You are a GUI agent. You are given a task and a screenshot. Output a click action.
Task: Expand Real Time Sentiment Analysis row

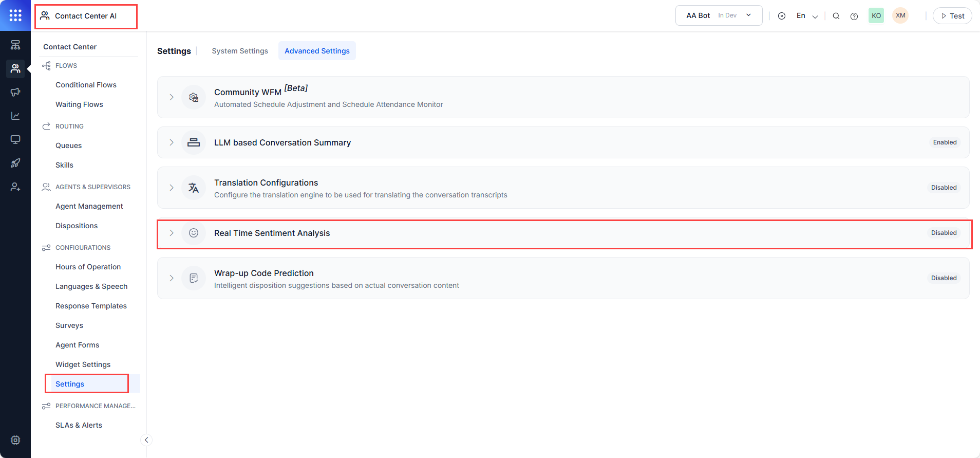(x=172, y=233)
